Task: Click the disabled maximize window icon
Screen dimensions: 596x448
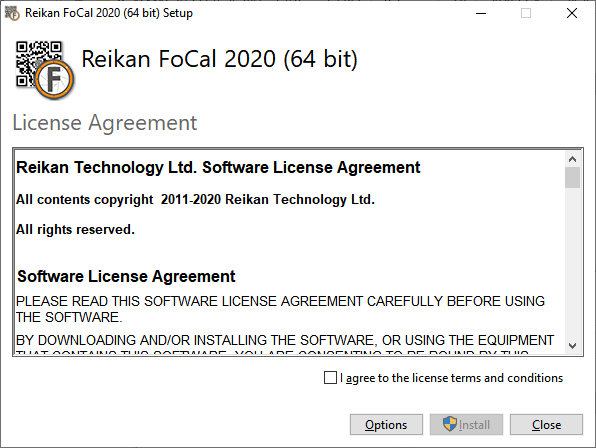Action: click(x=526, y=13)
